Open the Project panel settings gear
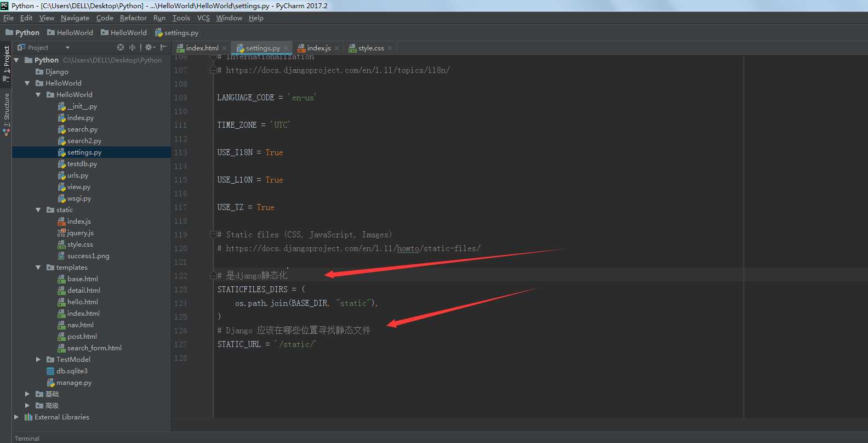The width and height of the screenshot is (868, 443). [149, 48]
